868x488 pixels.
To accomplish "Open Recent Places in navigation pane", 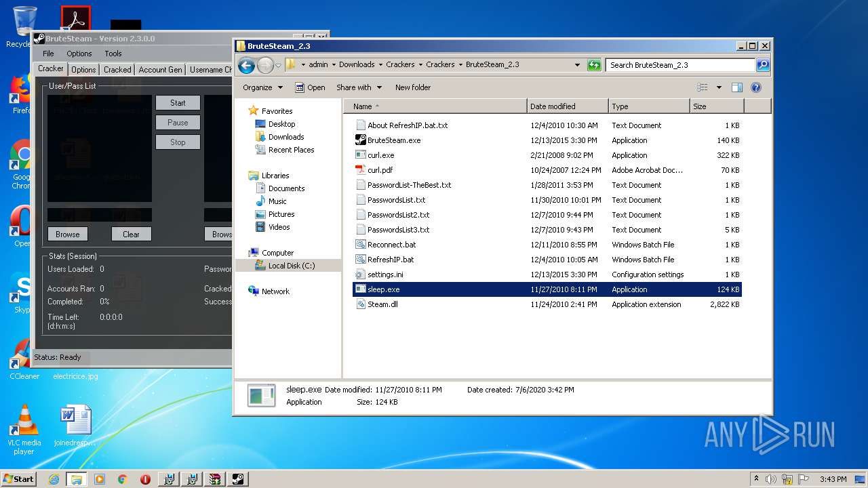I will (x=291, y=150).
